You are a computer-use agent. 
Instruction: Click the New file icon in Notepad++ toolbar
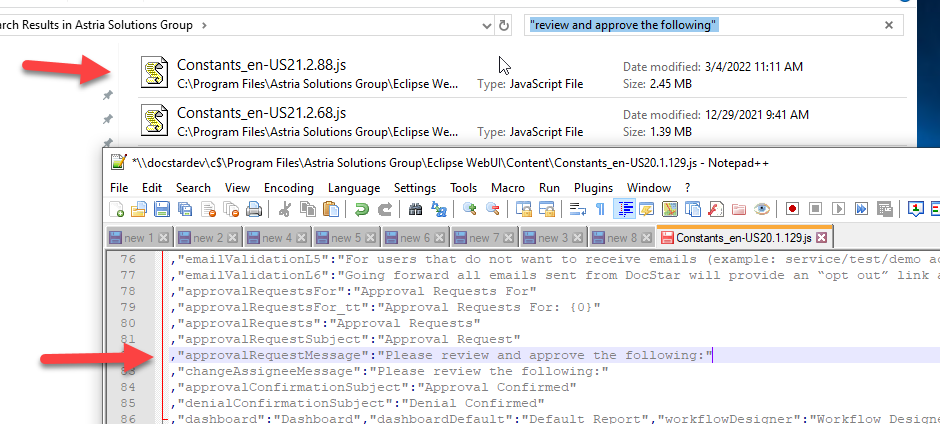(x=117, y=209)
